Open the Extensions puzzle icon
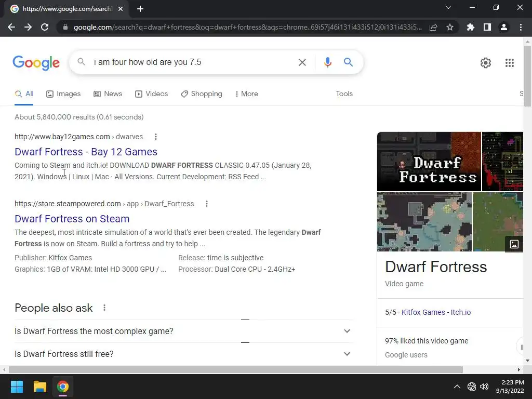The image size is (532, 399). pos(471,27)
